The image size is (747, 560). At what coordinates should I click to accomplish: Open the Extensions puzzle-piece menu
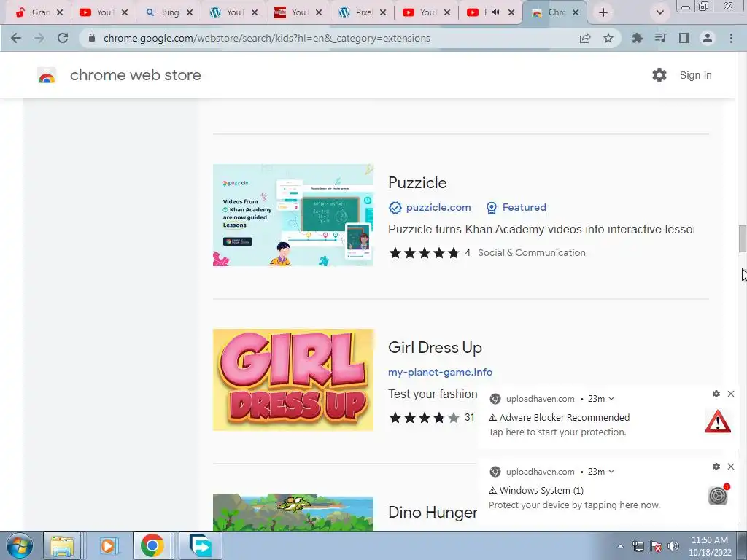click(x=637, y=38)
